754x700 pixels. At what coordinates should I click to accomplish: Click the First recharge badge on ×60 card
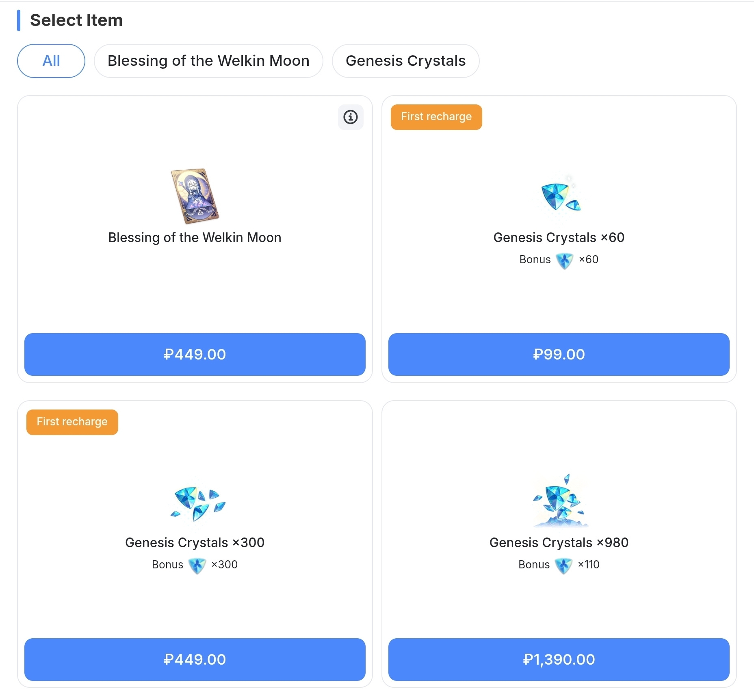click(x=436, y=117)
